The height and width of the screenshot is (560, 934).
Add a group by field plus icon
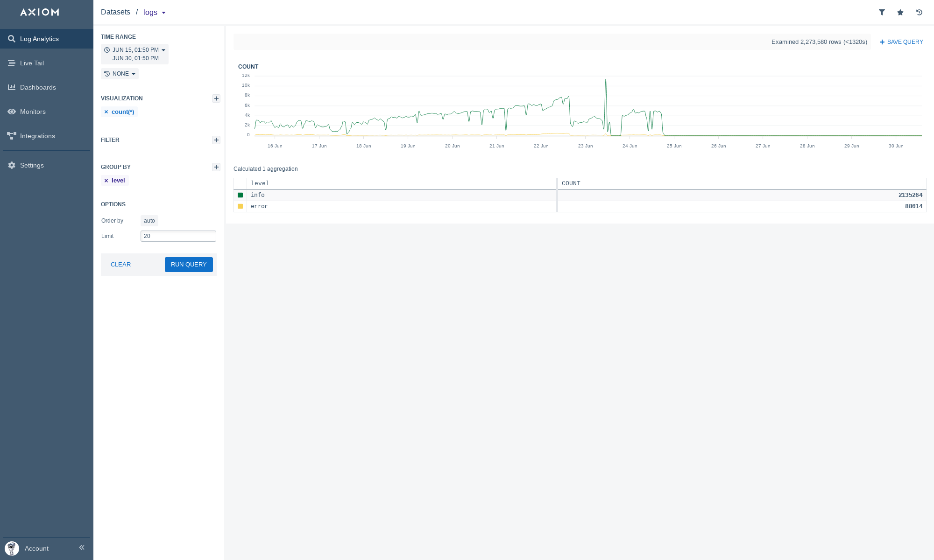(x=216, y=167)
